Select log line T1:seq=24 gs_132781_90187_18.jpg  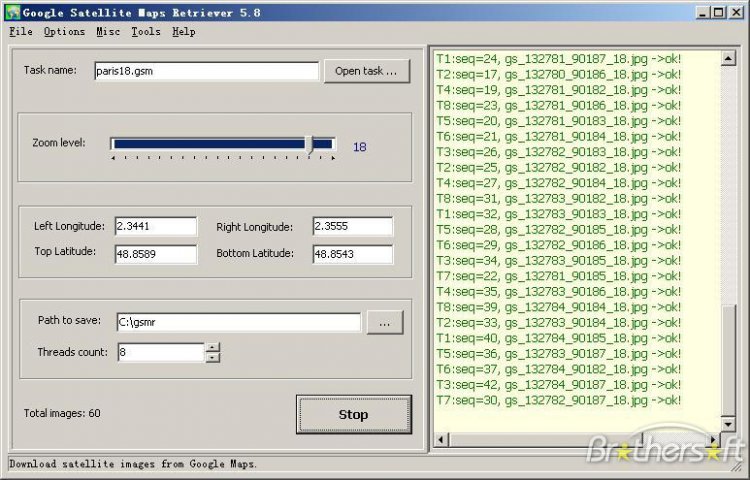pyautogui.click(x=558, y=59)
